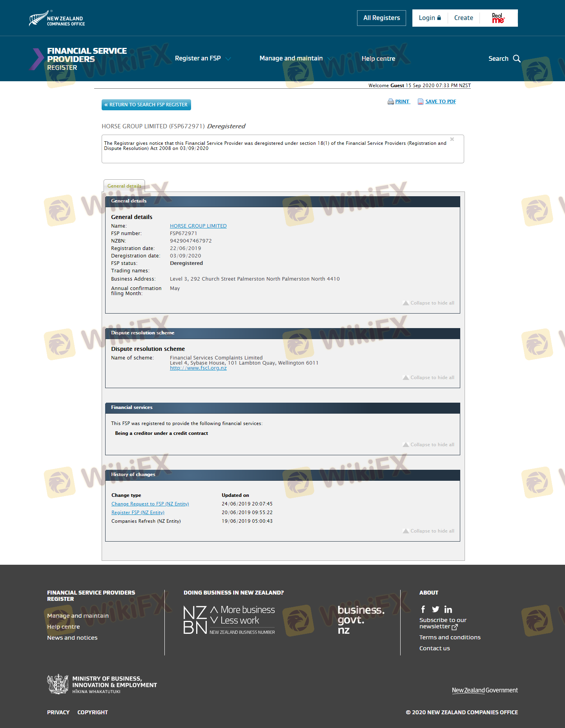Click News and notices link

coord(72,638)
